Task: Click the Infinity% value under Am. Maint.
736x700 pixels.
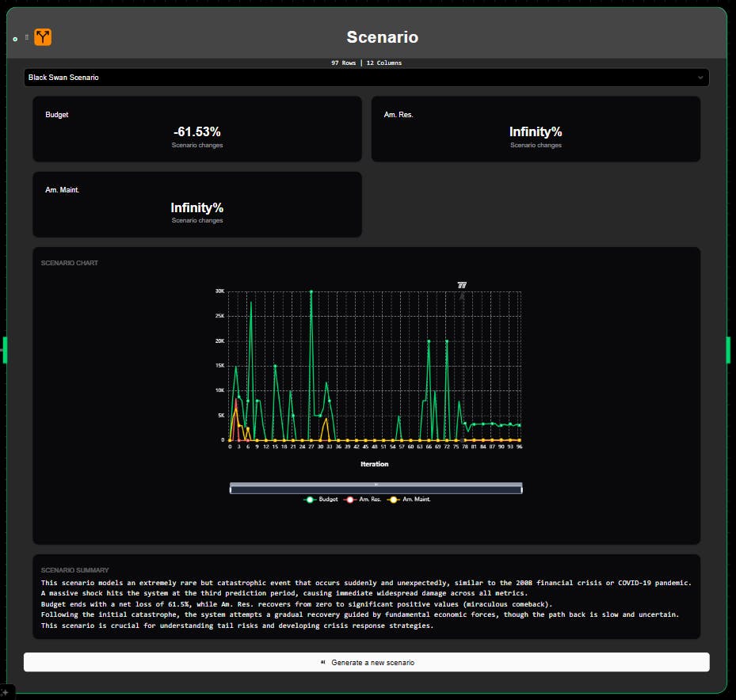Action: point(197,207)
